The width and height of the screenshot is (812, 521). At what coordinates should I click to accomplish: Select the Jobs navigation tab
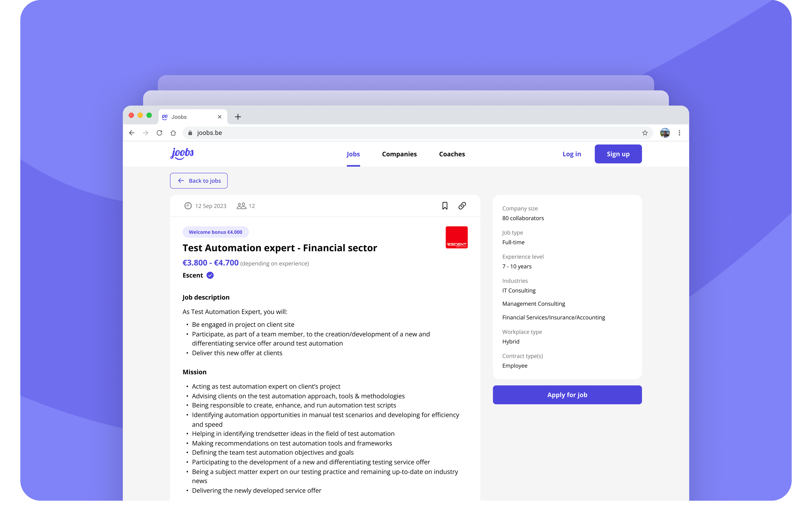click(353, 154)
